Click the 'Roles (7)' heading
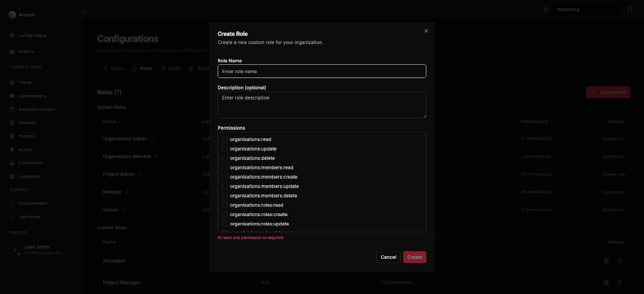This screenshot has width=644, height=294. (109, 93)
